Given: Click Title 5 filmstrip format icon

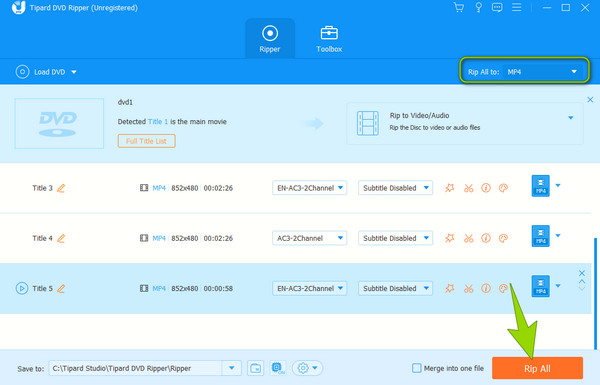Looking at the screenshot, I should (x=144, y=288).
